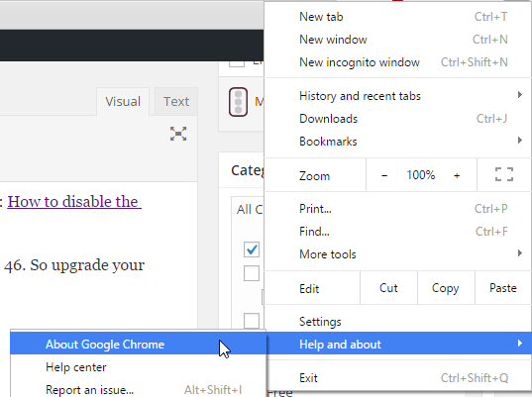Click the distraction-free writing expand icon
Image resolution: width=532 pixels, height=397 pixels.
coord(178,134)
